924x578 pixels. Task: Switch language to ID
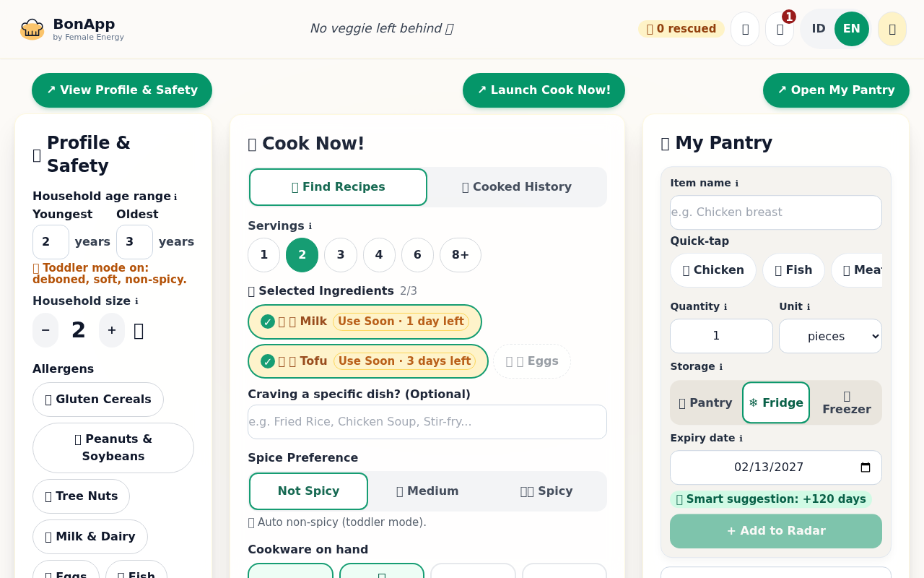819,29
